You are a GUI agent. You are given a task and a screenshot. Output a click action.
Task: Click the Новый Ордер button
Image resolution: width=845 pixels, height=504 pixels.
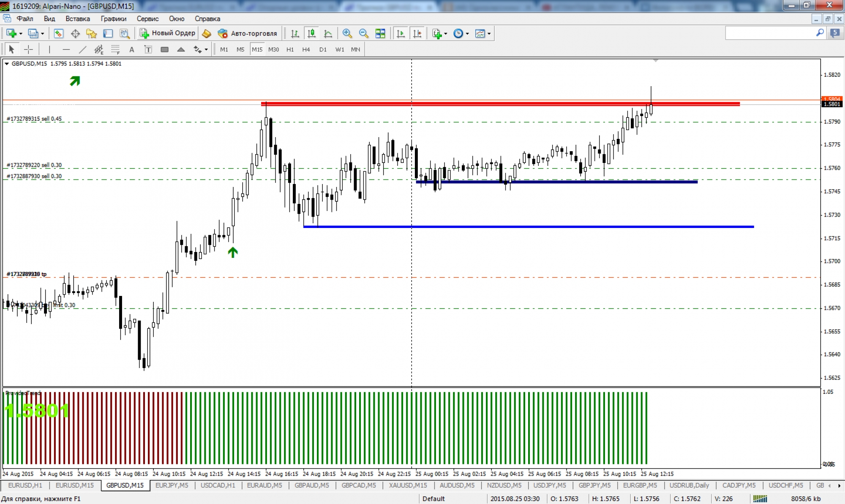[x=168, y=33]
